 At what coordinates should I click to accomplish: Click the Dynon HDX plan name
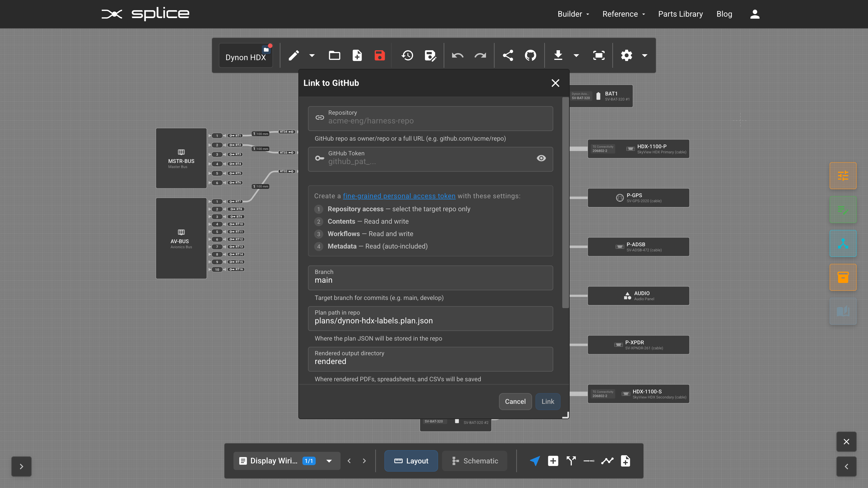pos(246,57)
